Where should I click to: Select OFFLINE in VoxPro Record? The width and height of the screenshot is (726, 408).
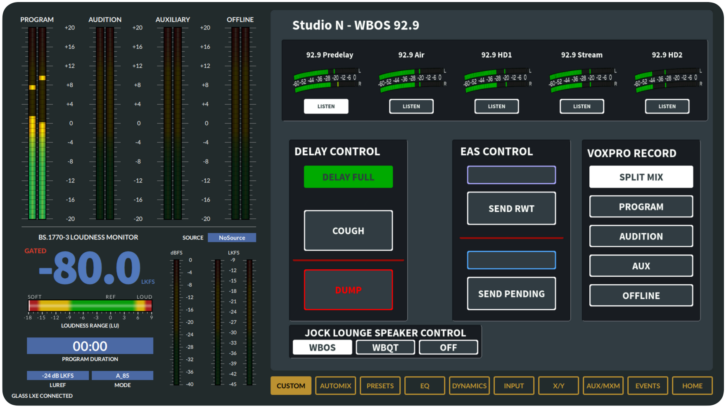[x=641, y=295]
